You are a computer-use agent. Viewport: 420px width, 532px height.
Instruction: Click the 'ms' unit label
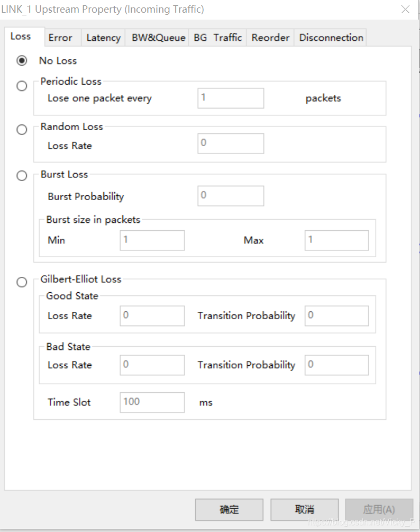pyautogui.click(x=206, y=403)
